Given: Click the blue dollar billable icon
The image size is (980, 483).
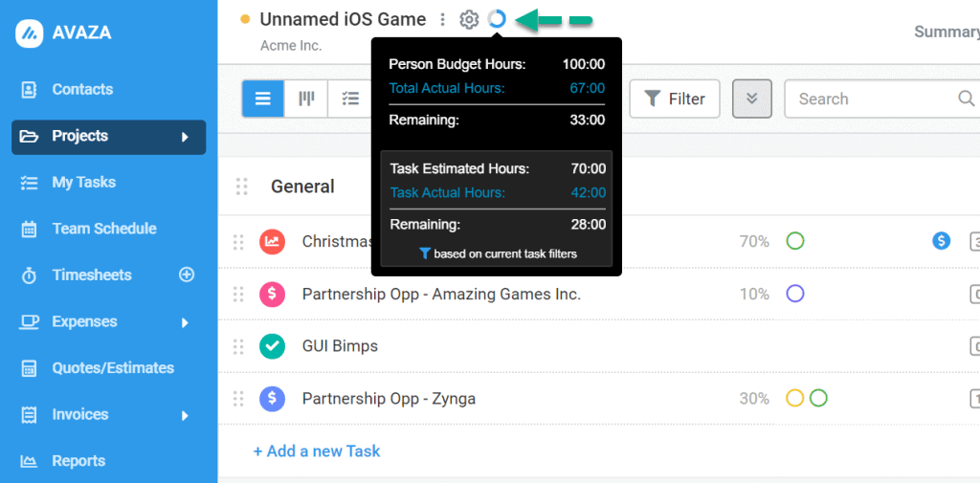Looking at the screenshot, I should pyautogui.click(x=941, y=241).
